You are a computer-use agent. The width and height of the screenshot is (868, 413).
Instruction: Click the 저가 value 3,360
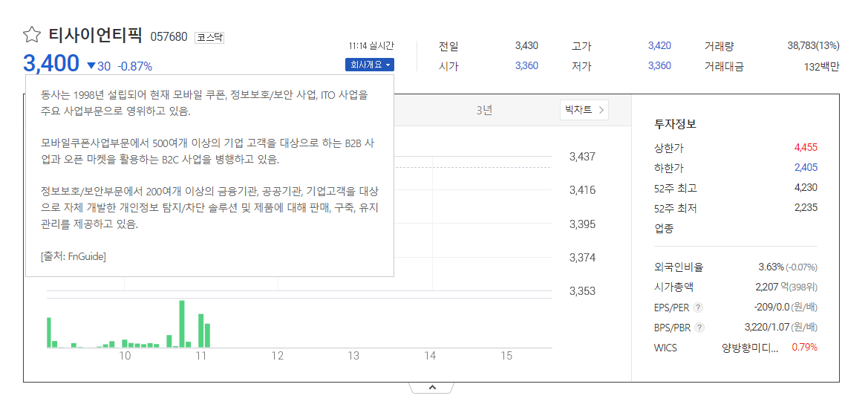pyautogui.click(x=659, y=66)
